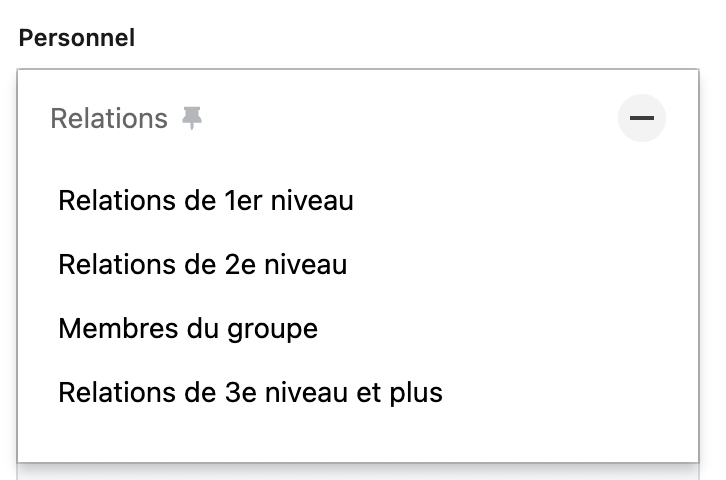
Task: Filter by first-level connections (1er niveau)
Action: 206,200
